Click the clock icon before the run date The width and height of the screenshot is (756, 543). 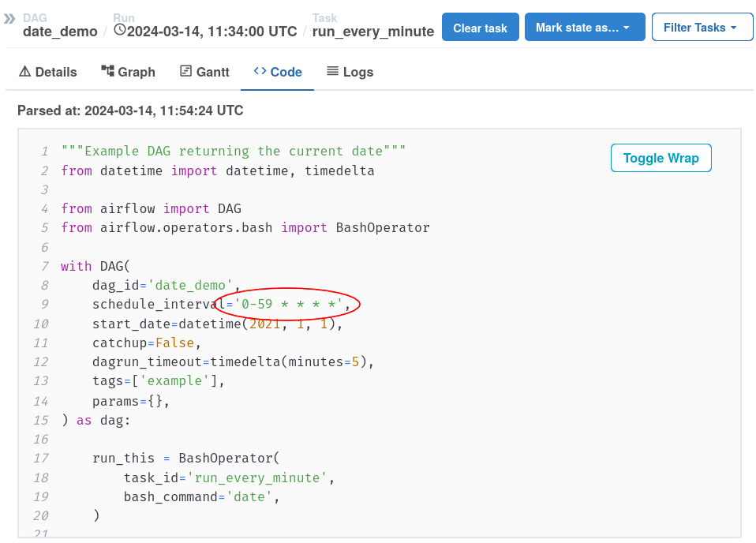pos(120,31)
